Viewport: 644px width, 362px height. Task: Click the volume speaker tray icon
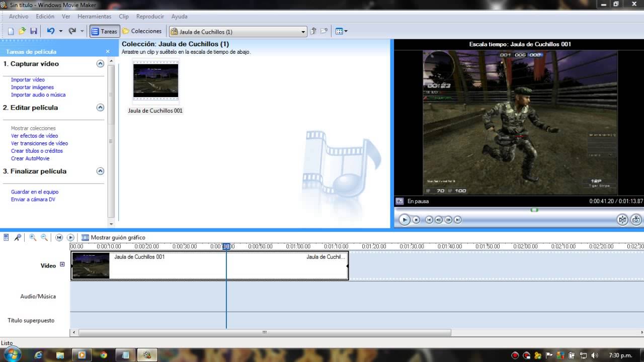[x=595, y=355]
